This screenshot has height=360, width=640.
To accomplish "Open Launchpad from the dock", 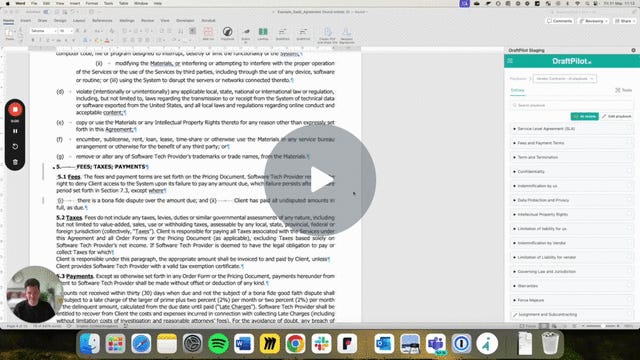I will point(116,344).
